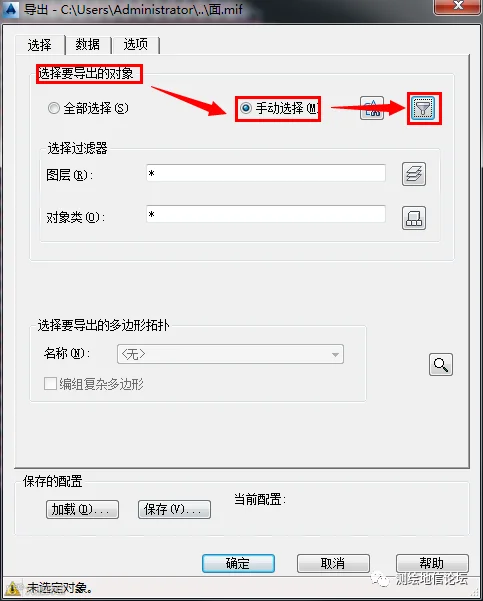
Task: Click into the 图层 filter text field
Action: click(266, 173)
